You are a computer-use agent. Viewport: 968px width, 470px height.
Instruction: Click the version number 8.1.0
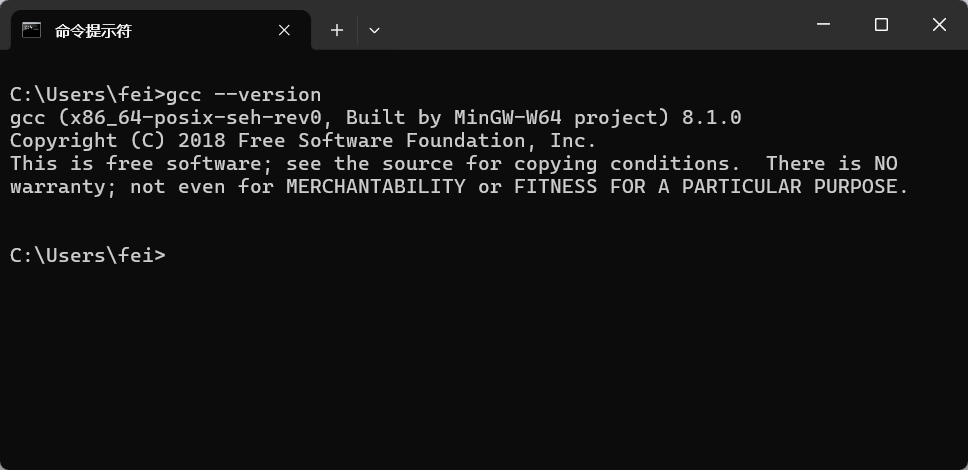point(711,117)
